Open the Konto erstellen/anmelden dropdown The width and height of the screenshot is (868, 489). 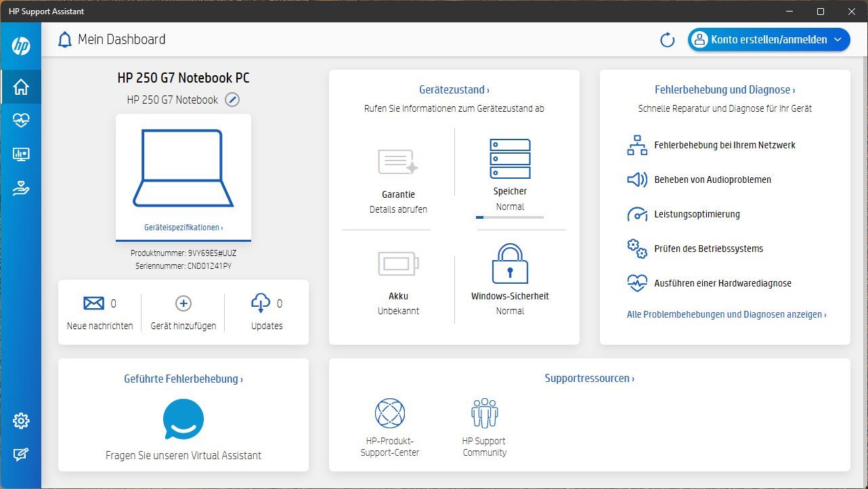tap(769, 40)
